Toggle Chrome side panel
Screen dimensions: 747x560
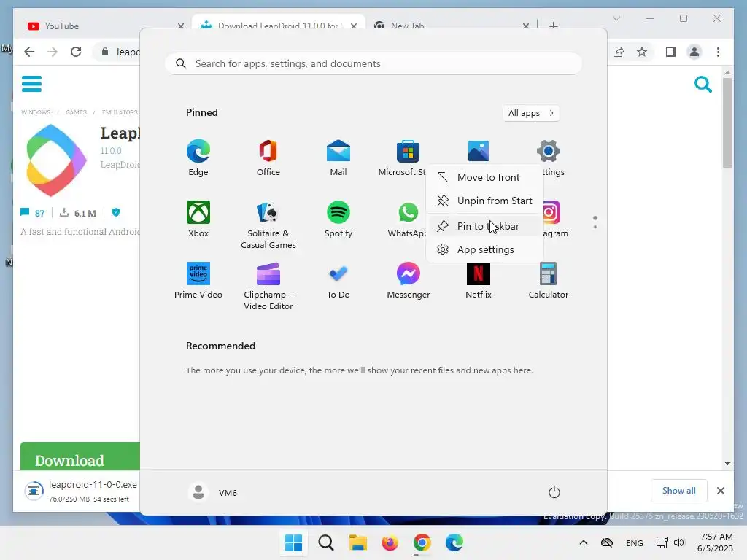click(x=671, y=52)
